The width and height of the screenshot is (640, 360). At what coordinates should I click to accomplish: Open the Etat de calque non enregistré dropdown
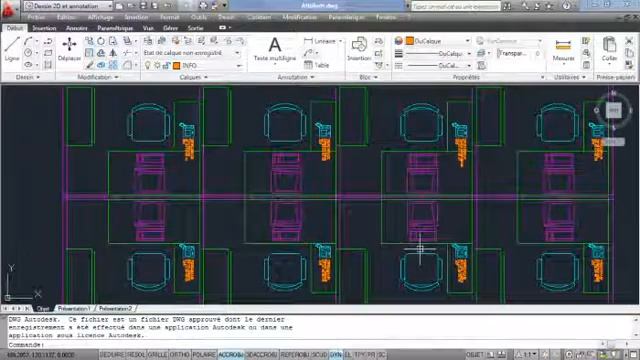[191, 53]
